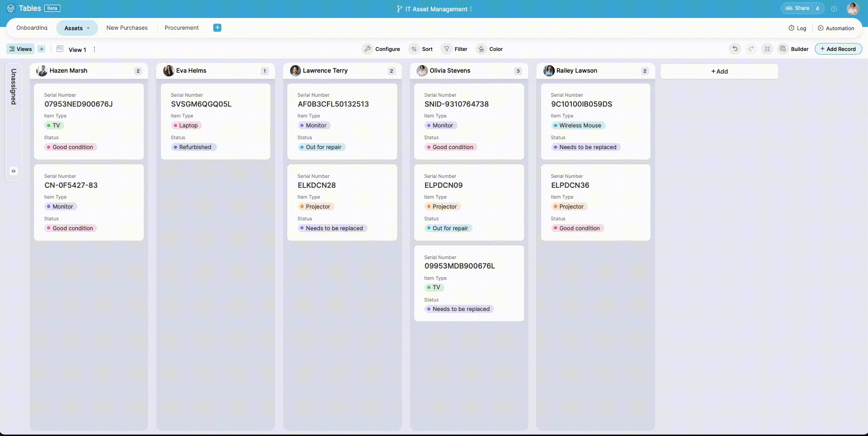Click the Add Record button
868x436 pixels.
point(838,49)
